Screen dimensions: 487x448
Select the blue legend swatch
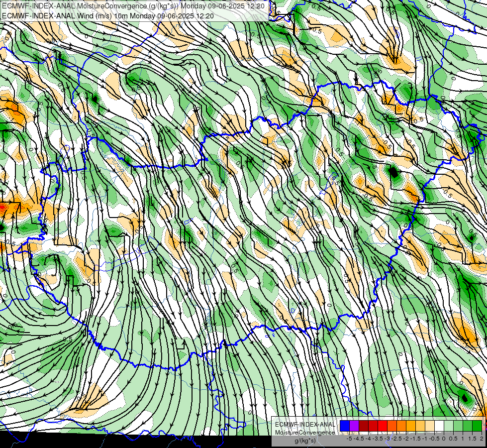[x=345, y=426]
